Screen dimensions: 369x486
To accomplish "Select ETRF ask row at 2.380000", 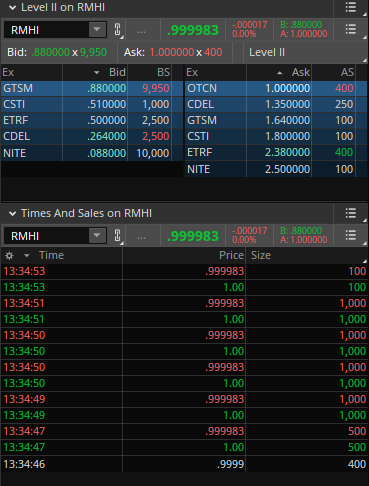I will coord(276,152).
